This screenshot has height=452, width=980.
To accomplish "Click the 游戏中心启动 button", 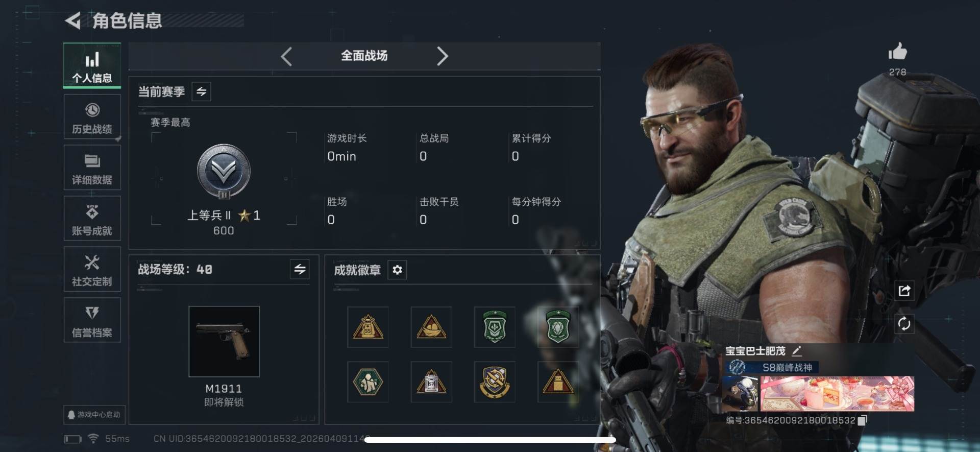I will (x=94, y=415).
